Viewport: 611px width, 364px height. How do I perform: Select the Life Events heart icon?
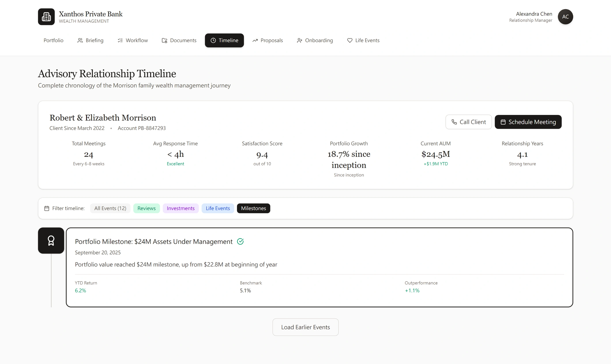coord(349,40)
